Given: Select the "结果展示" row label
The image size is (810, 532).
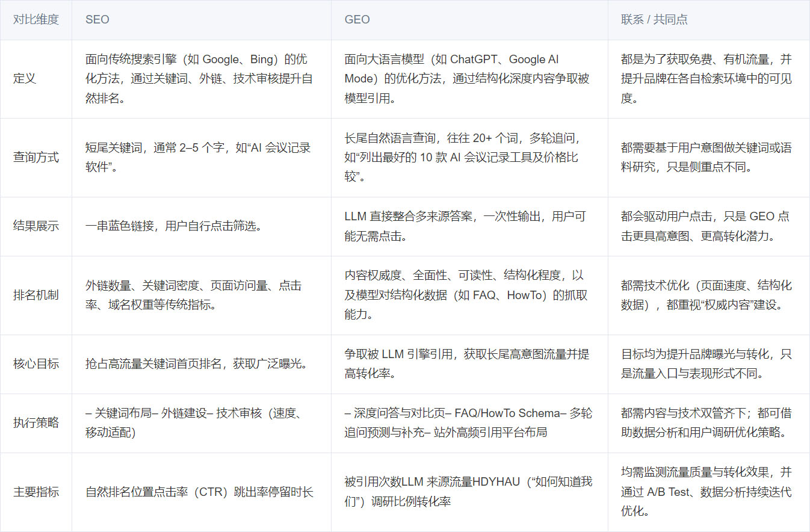Looking at the screenshot, I should tap(36, 226).
